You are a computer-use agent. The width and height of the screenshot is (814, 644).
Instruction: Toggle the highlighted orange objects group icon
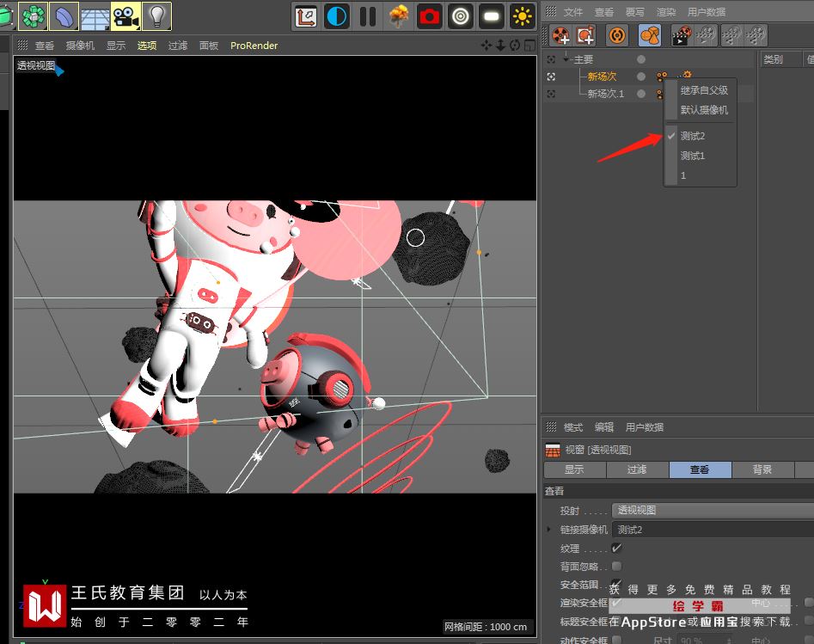pyautogui.click(x=650, y=36)
